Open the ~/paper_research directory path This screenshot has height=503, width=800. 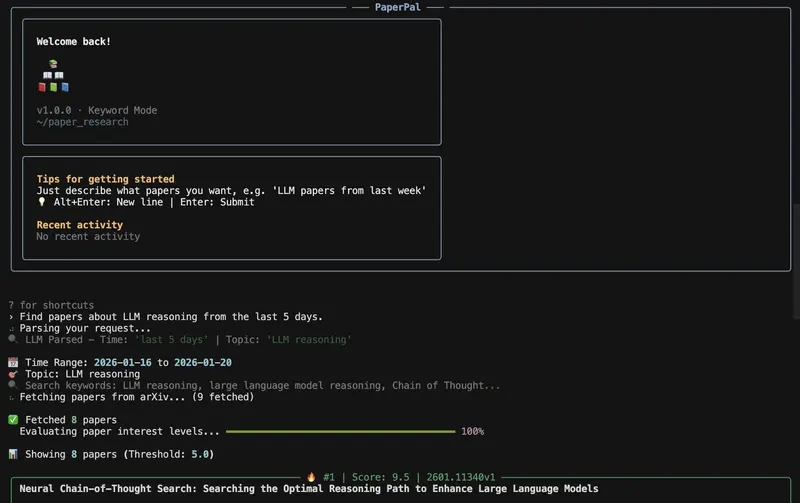pos(82,122)
